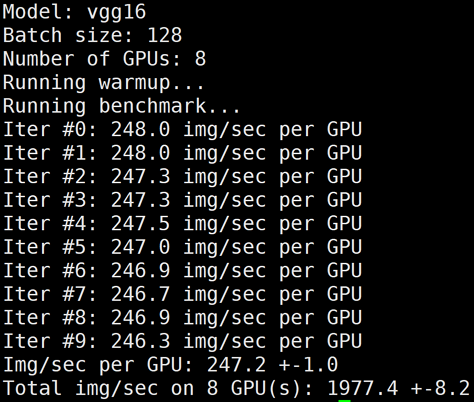Click the Iter #0 result line

click(182, 130)
